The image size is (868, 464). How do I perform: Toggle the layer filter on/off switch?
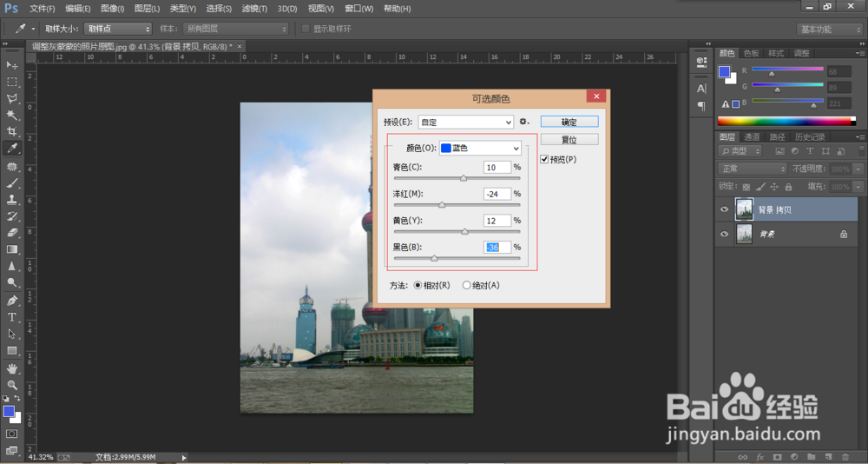point(862,151)
